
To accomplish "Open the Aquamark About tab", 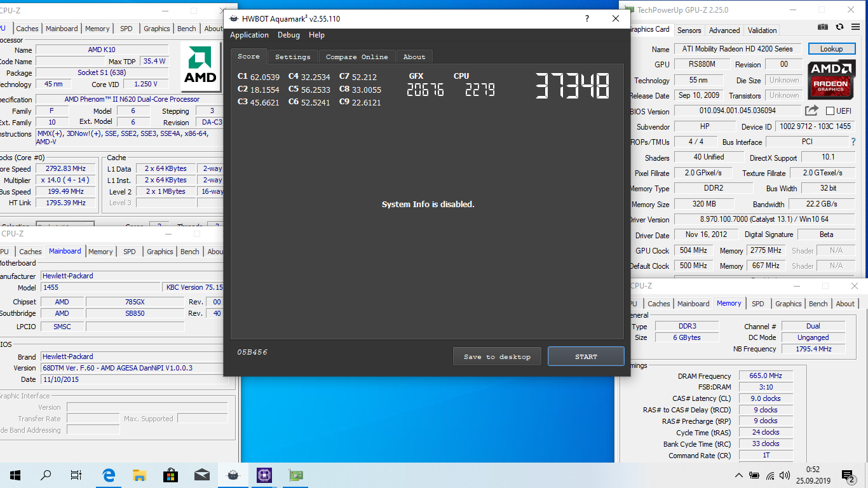I will [x=414, y=57].
